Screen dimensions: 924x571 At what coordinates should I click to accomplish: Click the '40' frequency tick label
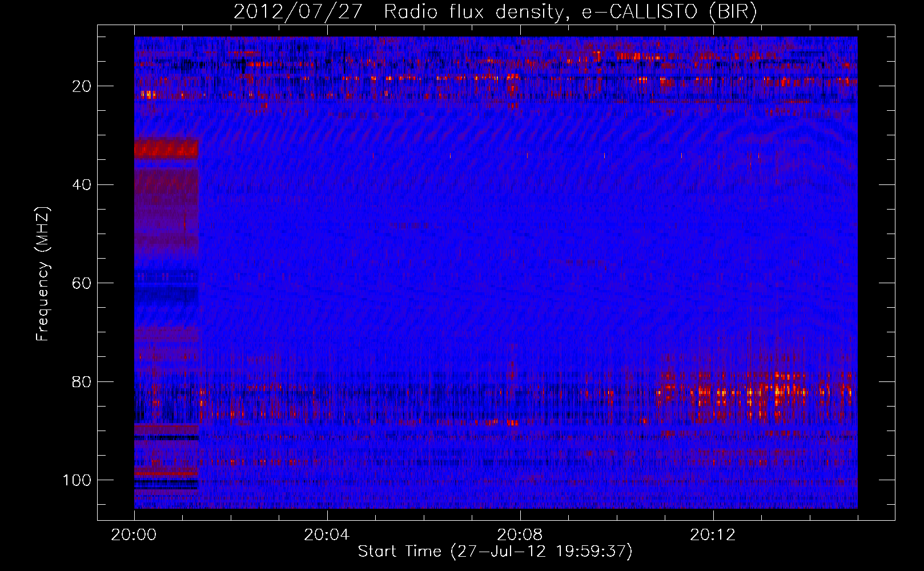[x=82, y=185]
